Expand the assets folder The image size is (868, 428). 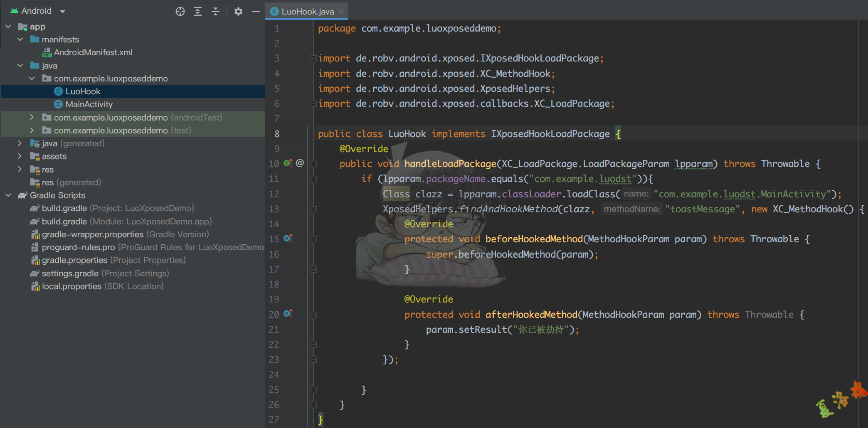click(x=20, y=156)
